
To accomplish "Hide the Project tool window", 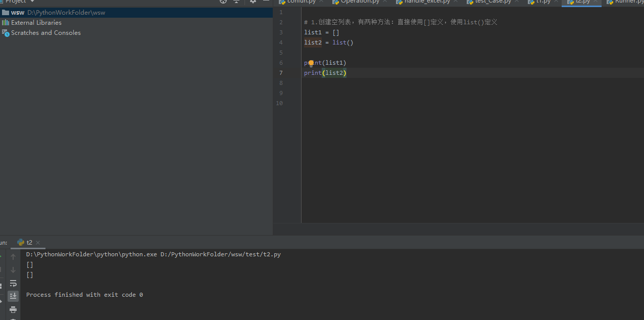I will click(266, 2).
